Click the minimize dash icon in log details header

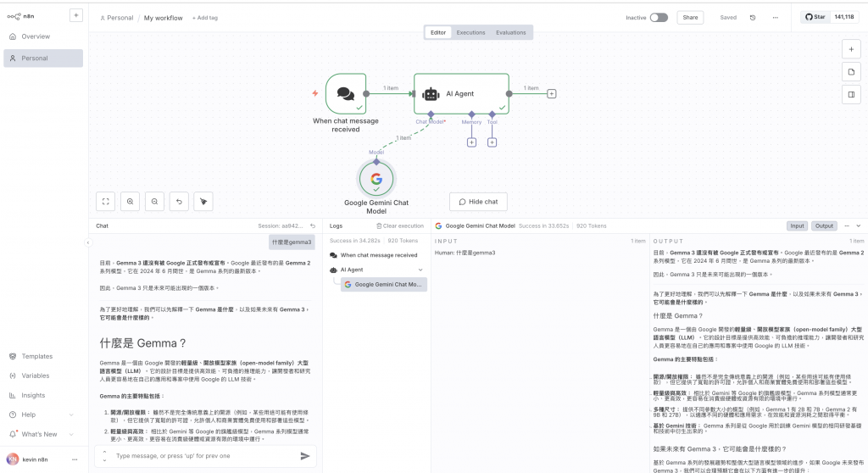pyautogui.click(x=847, y=226)
